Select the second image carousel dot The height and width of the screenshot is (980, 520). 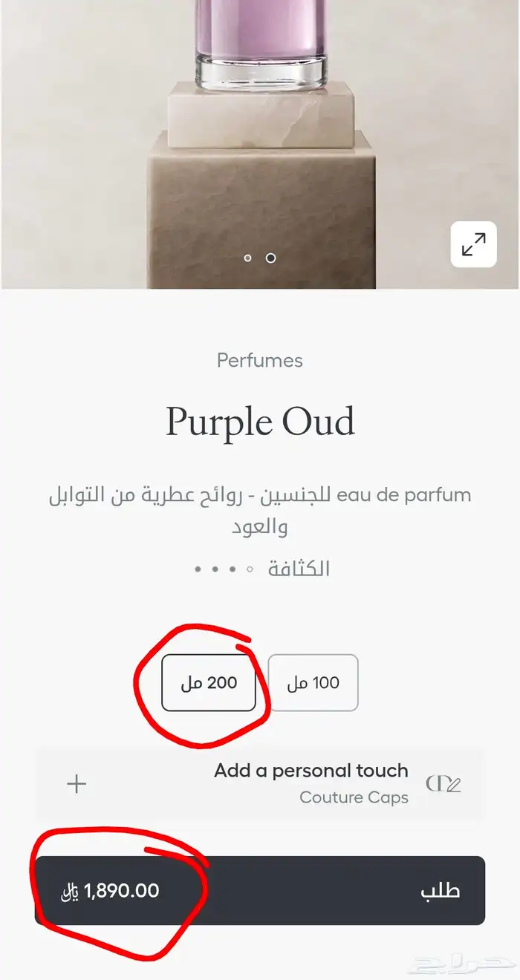271,258
